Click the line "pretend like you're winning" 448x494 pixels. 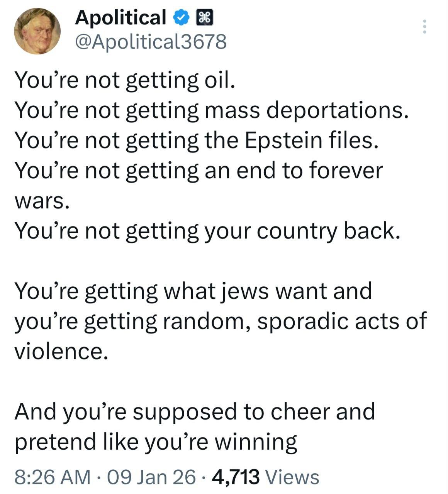tap(156, 442)
